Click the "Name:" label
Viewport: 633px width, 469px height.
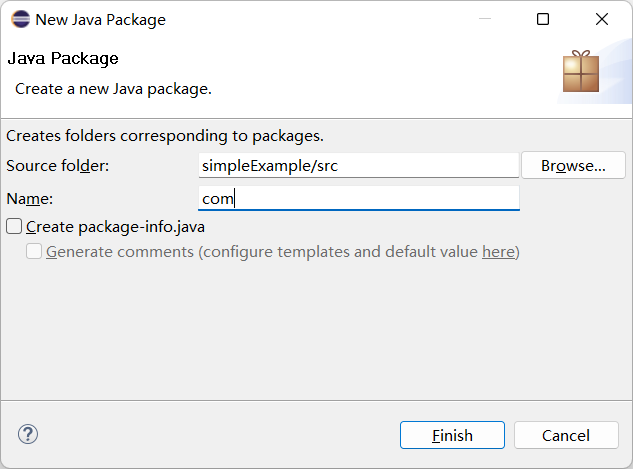pos(29,198)
